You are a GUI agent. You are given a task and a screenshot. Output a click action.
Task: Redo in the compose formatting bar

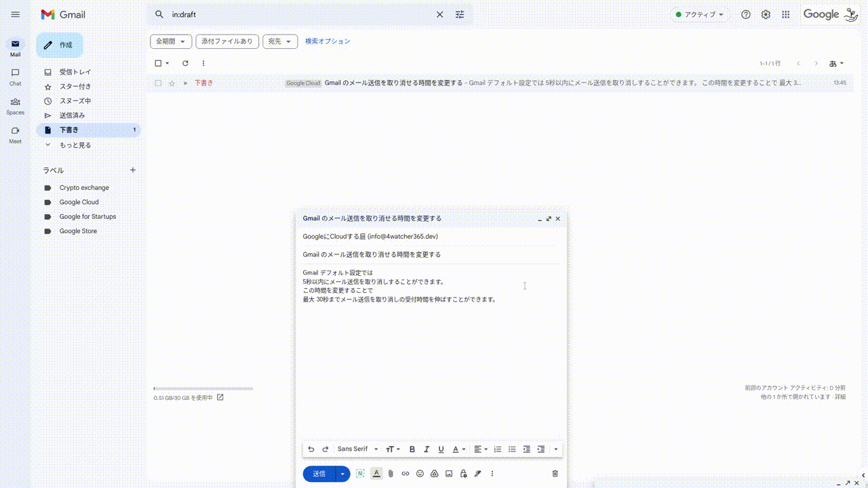pos(325,449)
